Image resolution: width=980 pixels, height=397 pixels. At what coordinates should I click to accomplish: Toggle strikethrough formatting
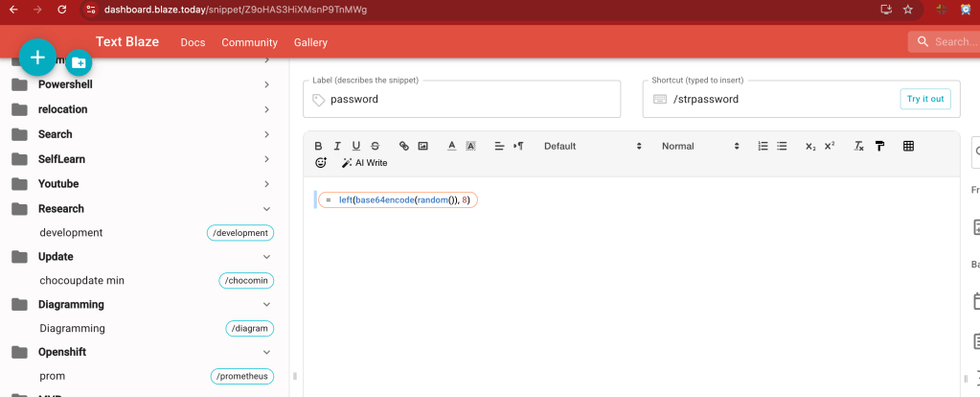[x=375, y=146]
